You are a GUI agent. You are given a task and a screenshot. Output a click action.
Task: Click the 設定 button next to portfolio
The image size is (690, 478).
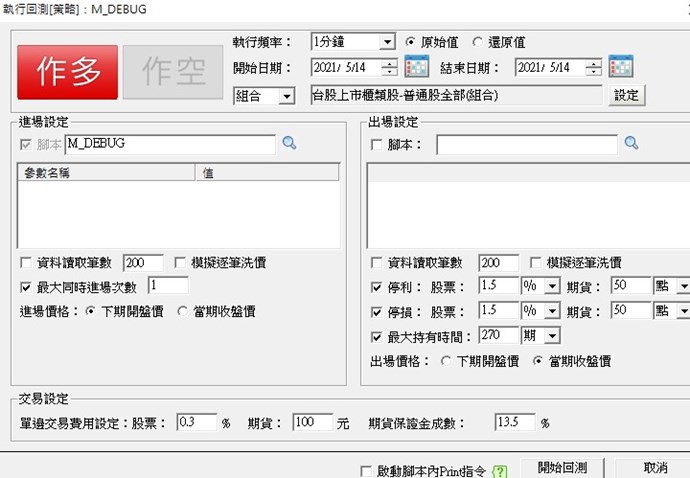coord(626,96)
